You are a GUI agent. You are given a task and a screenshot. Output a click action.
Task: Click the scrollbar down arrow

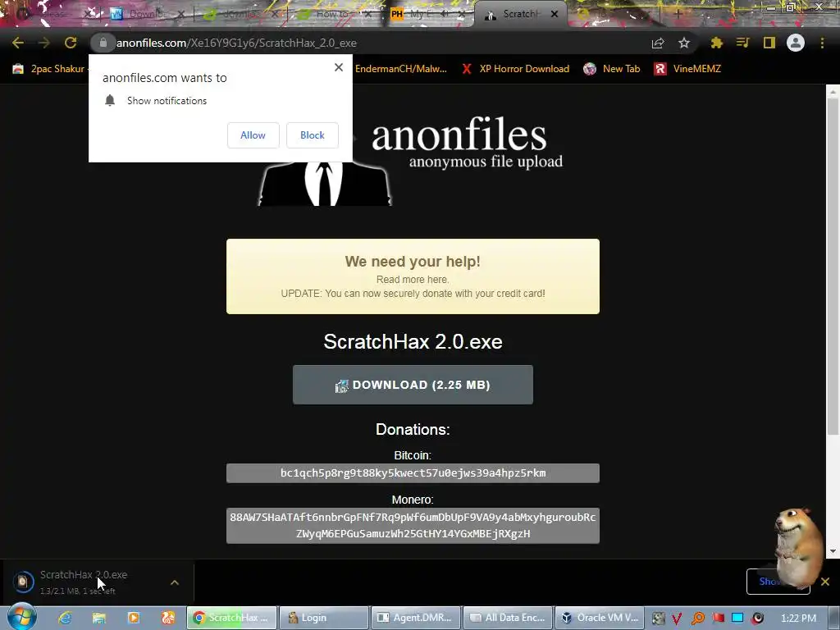click(x=833, y=550)
